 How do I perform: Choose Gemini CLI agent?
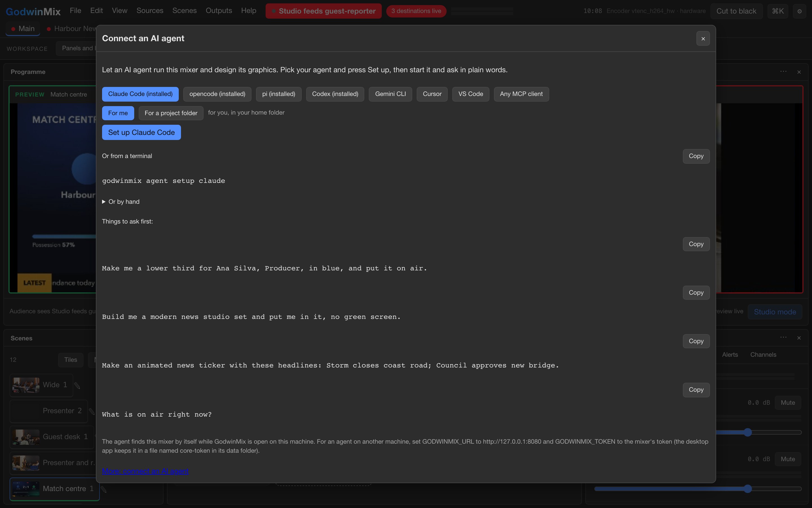coord(390,94)
